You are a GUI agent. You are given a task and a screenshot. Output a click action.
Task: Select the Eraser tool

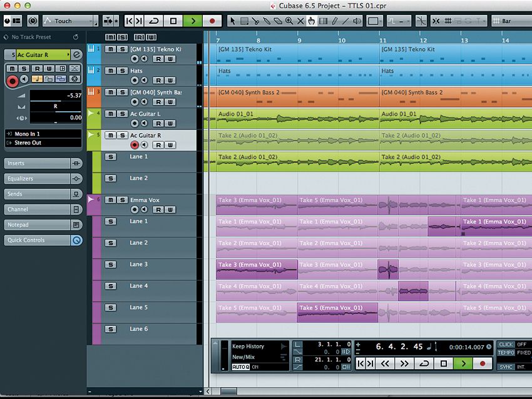[x=278, y=20]
